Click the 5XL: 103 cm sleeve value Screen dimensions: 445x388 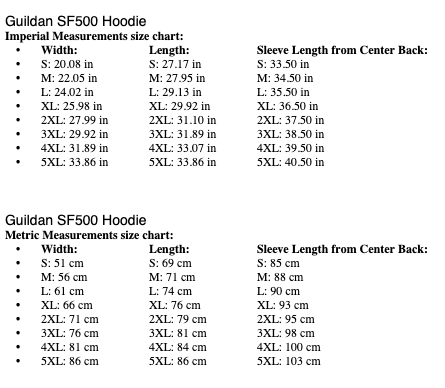pyautogui.click(x=289, y=361)
